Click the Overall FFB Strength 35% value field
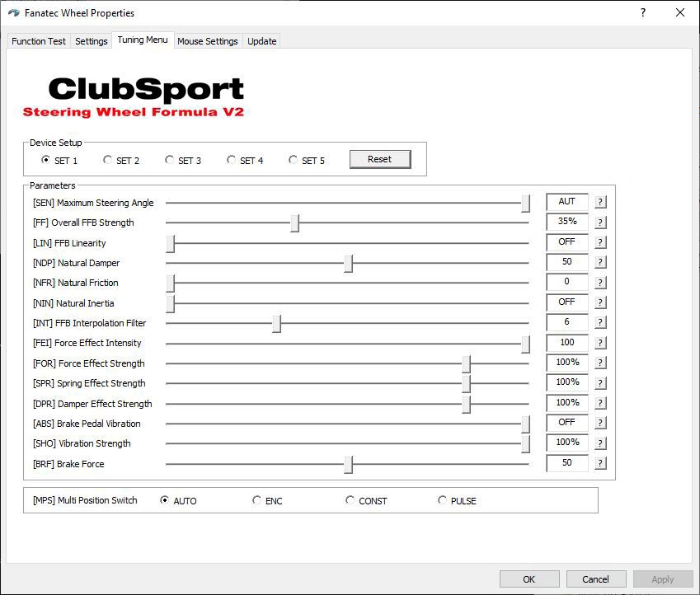Image resolution: width=700 pixels, height=595 pixels. (x=567, y=222)
